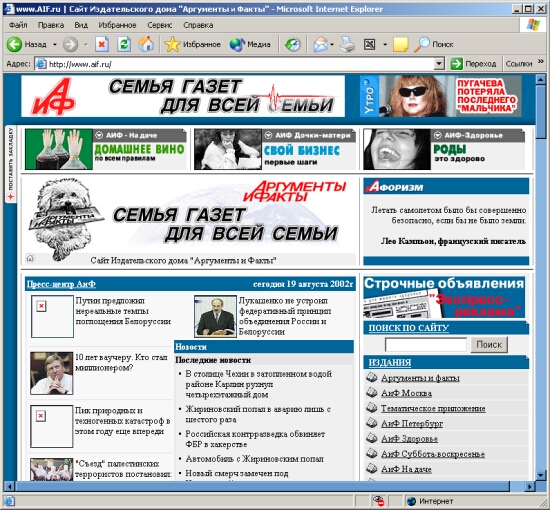Image resolution: width=550 pixels, height=510 pixels.
Task: Read the 10 лет ваучеру news item
Action: click(x=121, y=363)
